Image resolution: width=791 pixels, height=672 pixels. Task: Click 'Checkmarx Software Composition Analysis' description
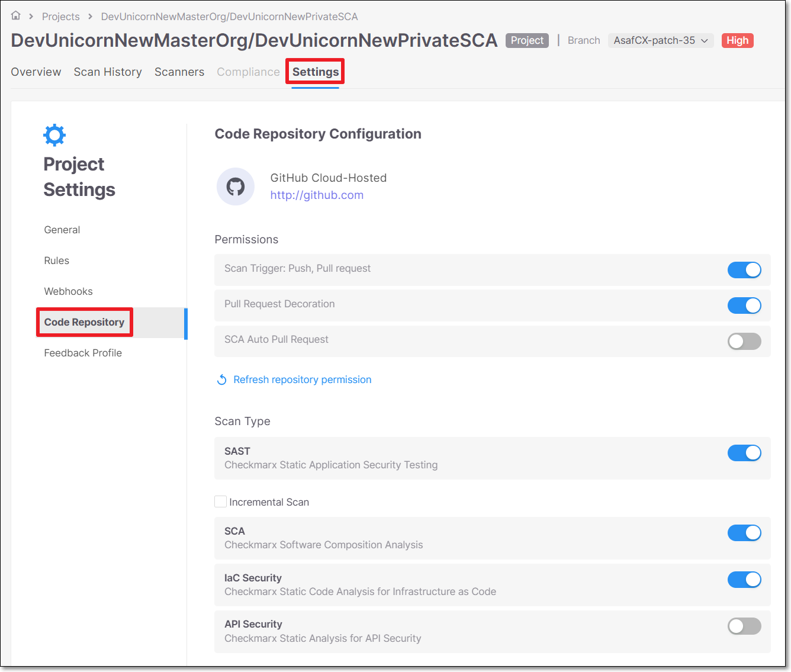324,545
